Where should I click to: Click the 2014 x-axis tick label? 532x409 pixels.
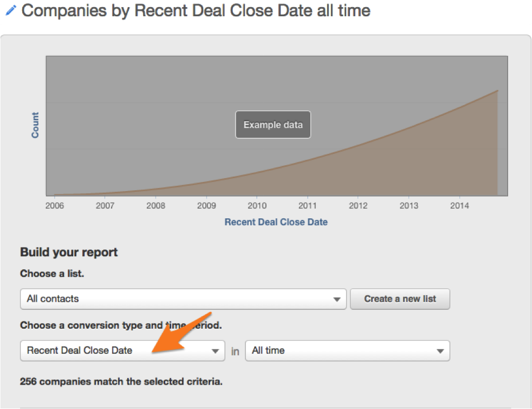click(x=459, y=206)
